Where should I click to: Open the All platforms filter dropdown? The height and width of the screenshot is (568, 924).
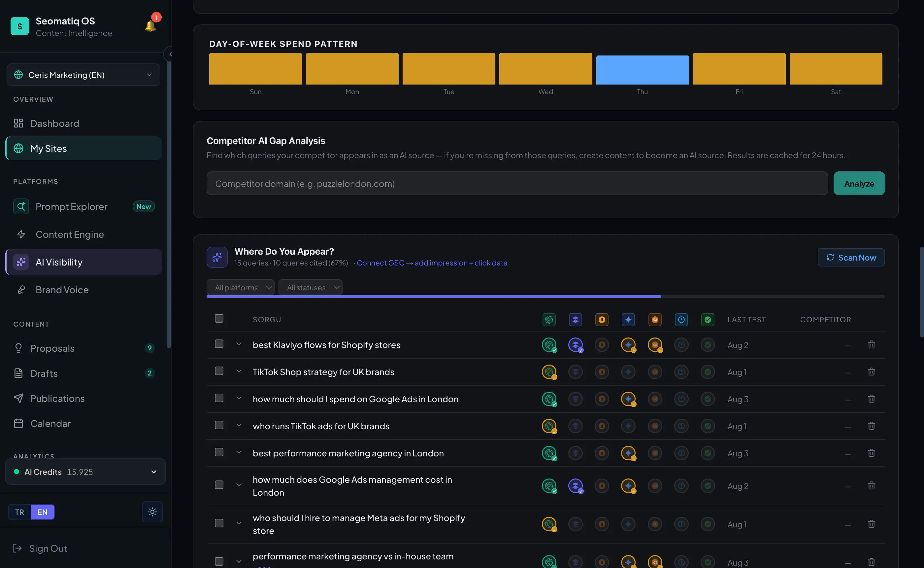click(x=240, y=287)
